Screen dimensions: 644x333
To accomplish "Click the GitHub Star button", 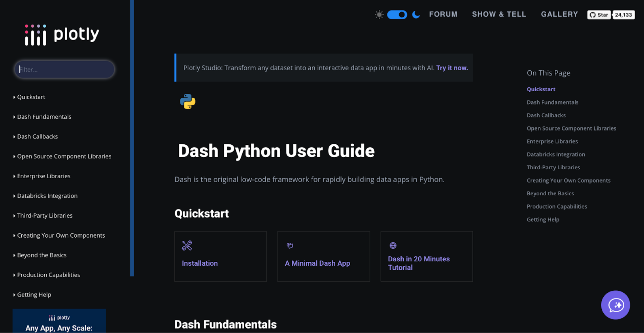I will coord(599,15).
